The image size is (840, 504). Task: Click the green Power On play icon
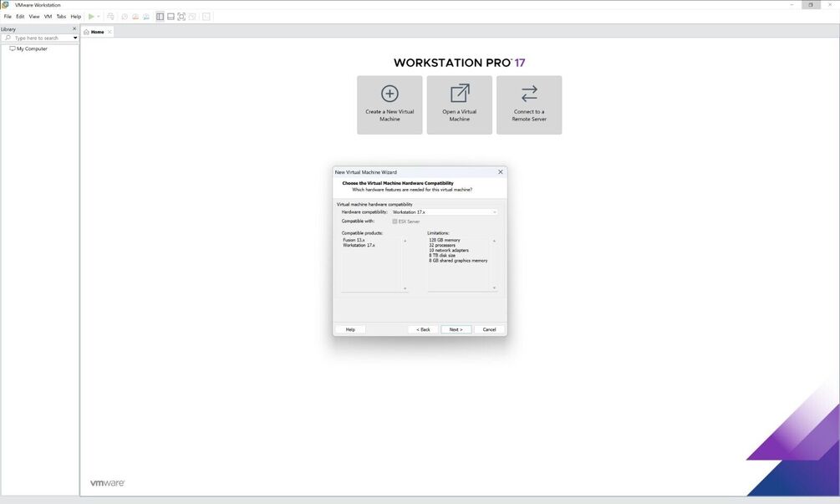91,17
